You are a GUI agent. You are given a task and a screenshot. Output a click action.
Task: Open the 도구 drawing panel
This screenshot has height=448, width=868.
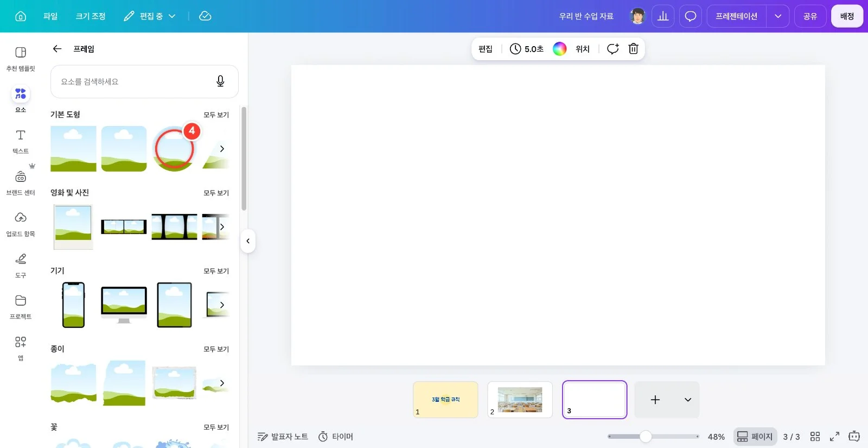point(21,266)
